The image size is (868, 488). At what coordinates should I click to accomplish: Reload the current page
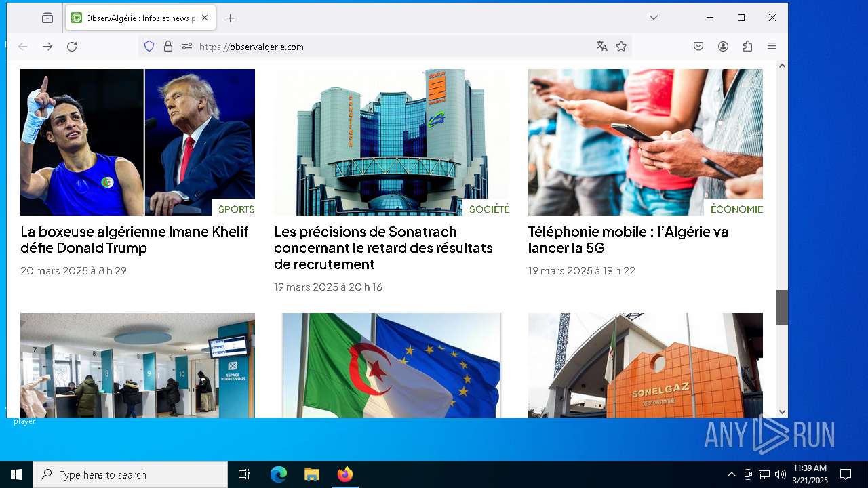[x=72, y=47]
